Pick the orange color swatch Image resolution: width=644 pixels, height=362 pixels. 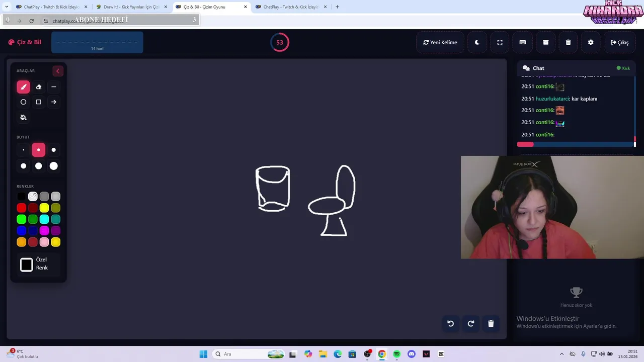(21, 242)
